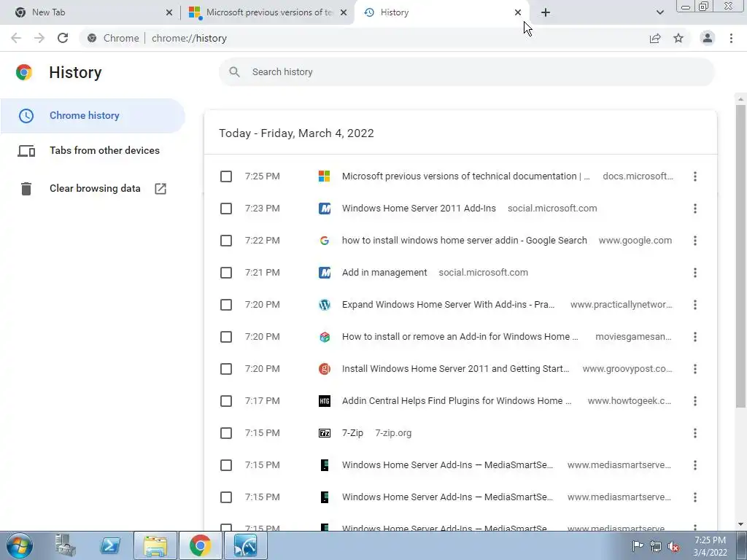Viewport: 747px width, 560px height.
Task: Switch to Microsoft previous versions tab
Action: [267, 12]
